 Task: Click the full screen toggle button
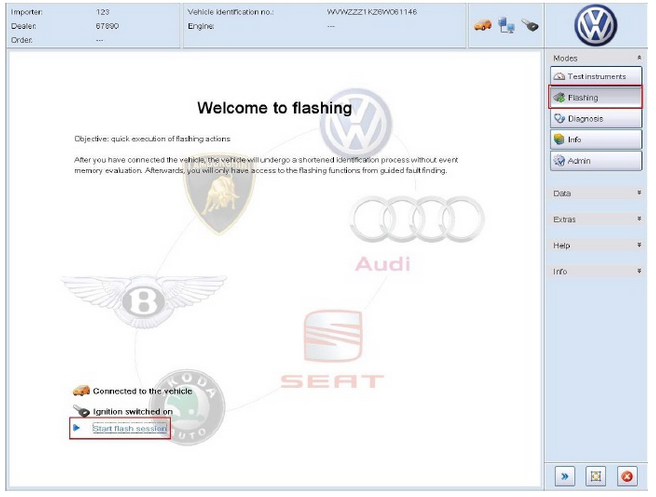coord(595,476)
